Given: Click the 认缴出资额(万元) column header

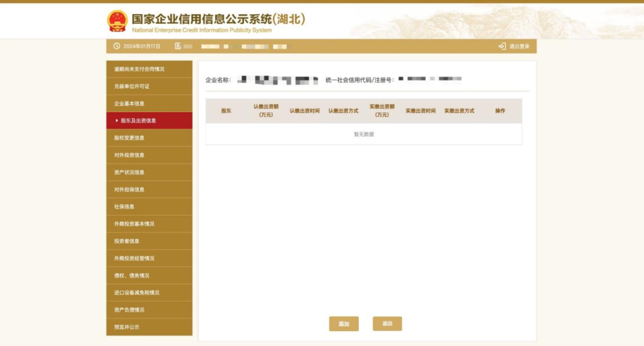Looking at the screenshot, I should (x=266, y=110).
